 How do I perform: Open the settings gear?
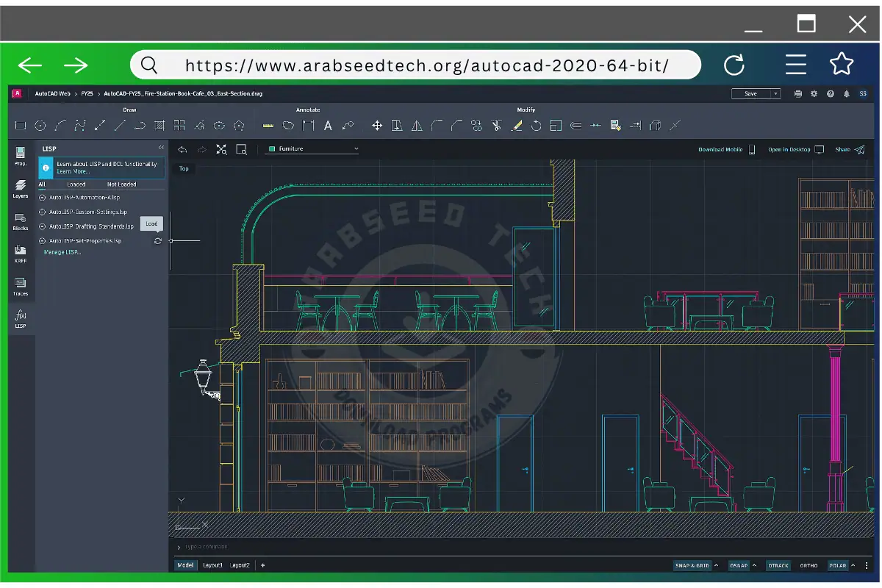point(814,94)
